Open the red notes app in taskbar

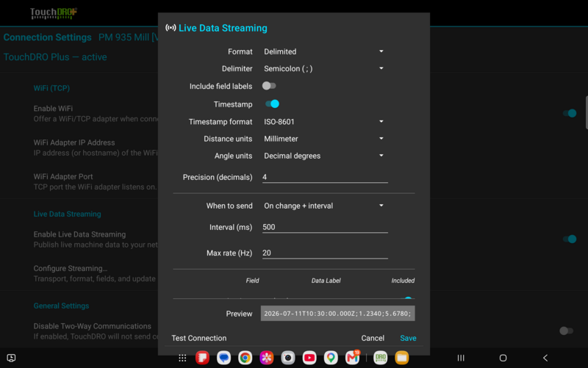click(x=203, y=358)
